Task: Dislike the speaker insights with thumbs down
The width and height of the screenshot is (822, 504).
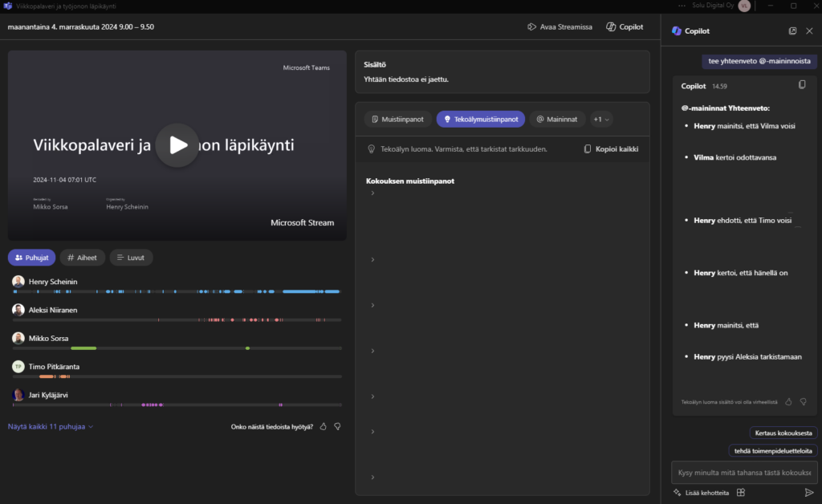Action: (x=337, y=427)
